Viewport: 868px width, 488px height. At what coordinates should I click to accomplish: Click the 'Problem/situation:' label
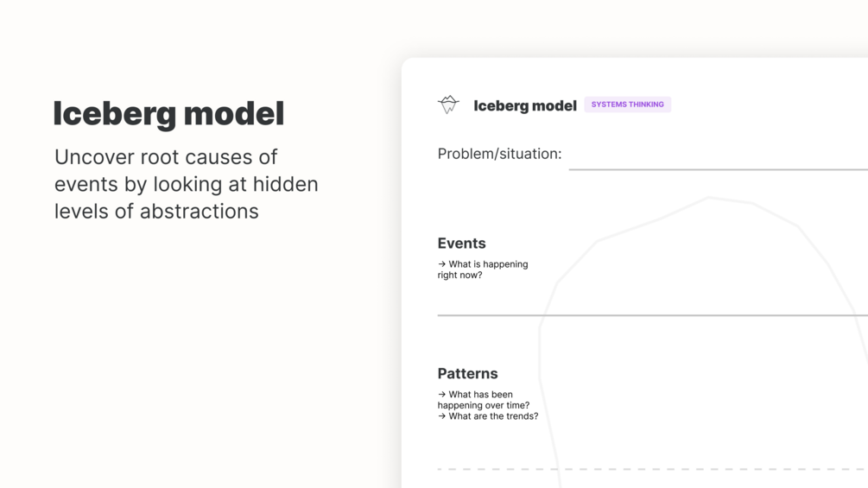pos(499,154)
